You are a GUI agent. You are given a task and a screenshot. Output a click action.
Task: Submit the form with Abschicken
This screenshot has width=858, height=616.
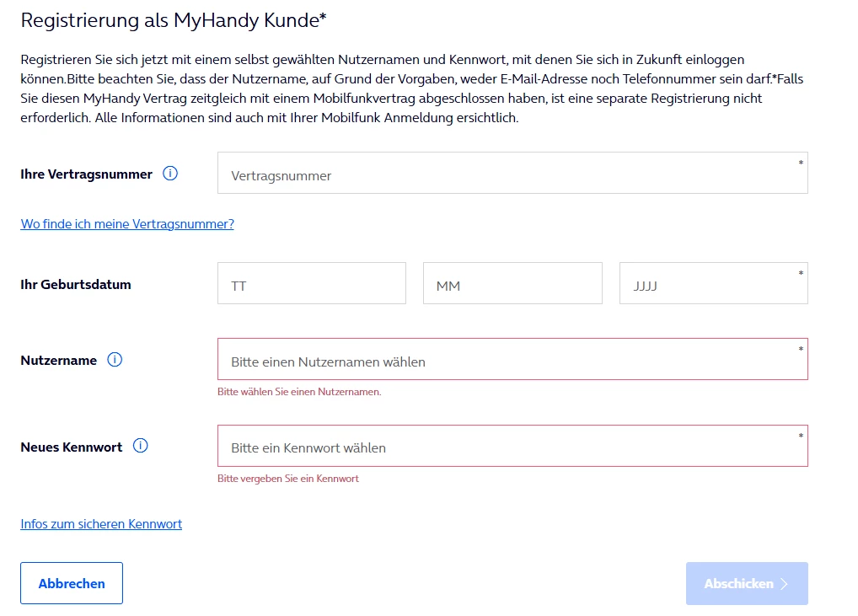pyautogui.click(x=747, y=584)
